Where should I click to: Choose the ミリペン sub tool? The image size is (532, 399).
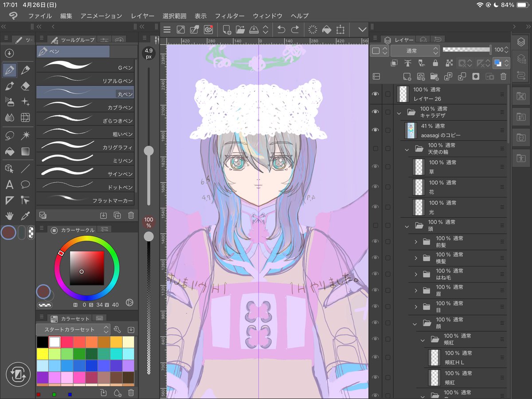85,159
